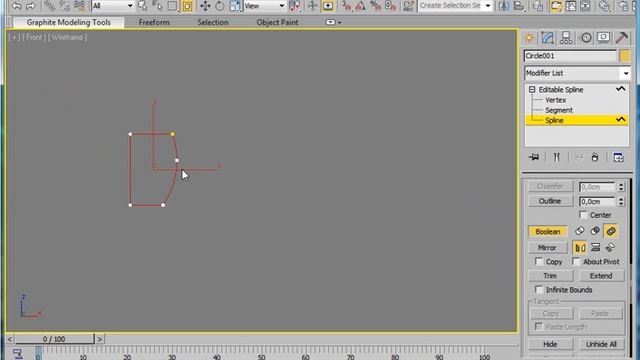The height and width of the screenshot is (360, 640).
Task: Collapse the Editable Spline tree node
Action: 532,89
